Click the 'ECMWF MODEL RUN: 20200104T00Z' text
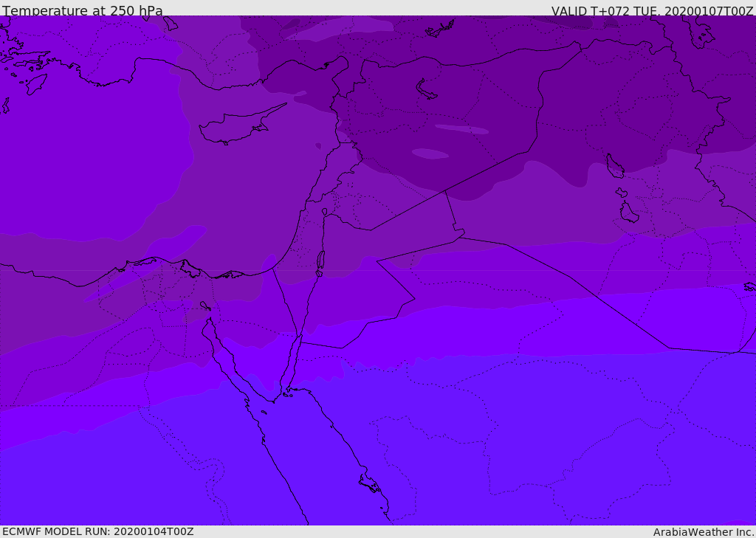756x538 pixels. [98, 531]
